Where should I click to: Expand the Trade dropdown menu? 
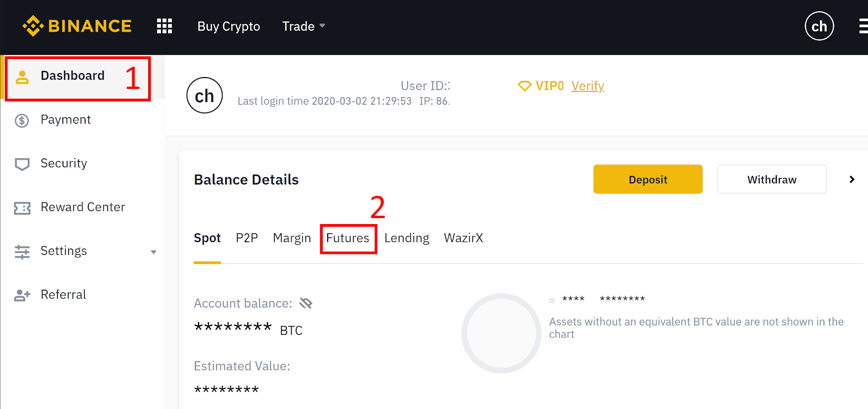(x=303, y=26)
